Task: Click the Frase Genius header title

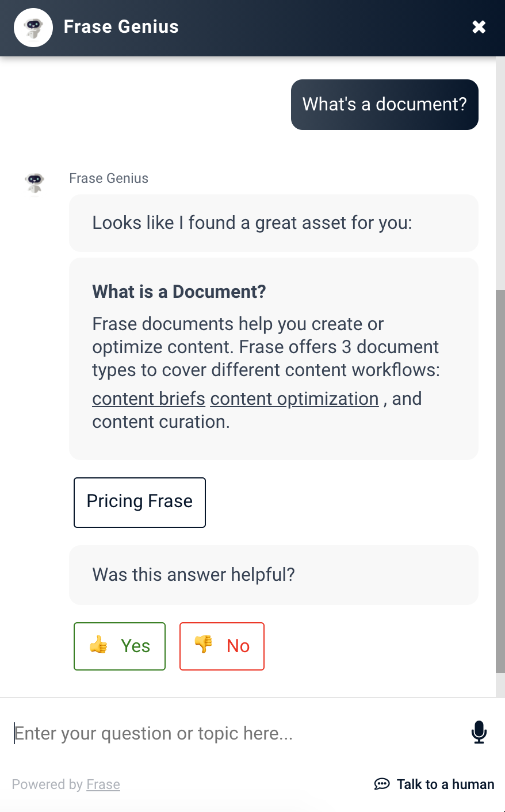Action: pos(121,27)
